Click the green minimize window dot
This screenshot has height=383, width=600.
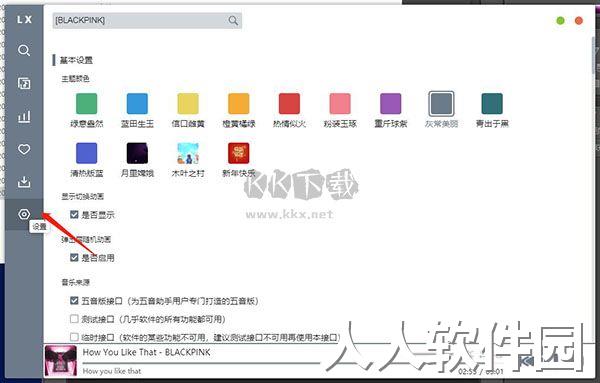560,21
